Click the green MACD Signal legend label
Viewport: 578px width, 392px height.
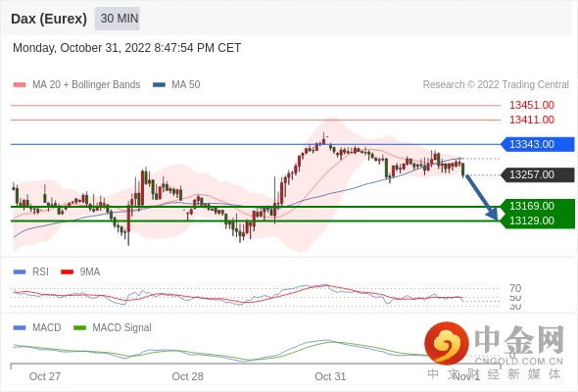click(121, 327)
